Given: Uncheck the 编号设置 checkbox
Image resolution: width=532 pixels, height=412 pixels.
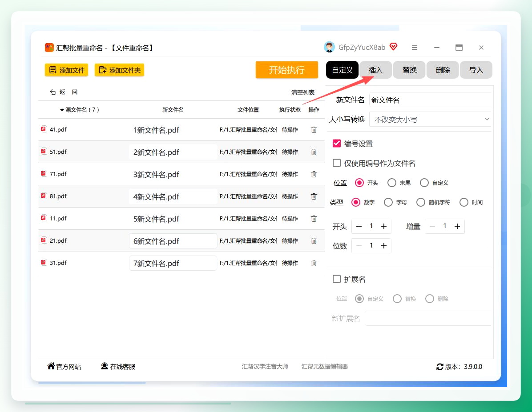Looking at the screenshot, I should [x=337, y=144].
